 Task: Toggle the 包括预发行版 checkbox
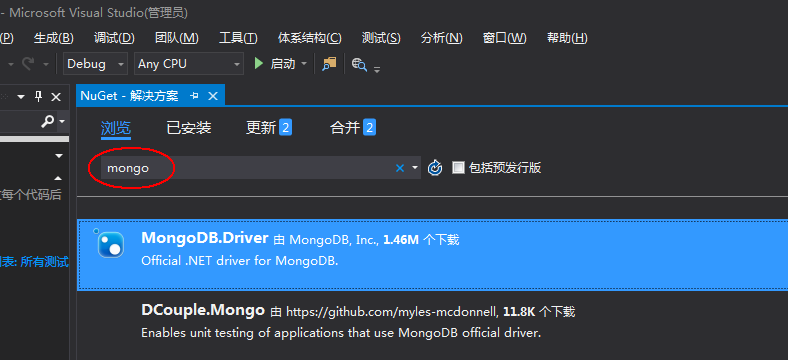[458, 167]
